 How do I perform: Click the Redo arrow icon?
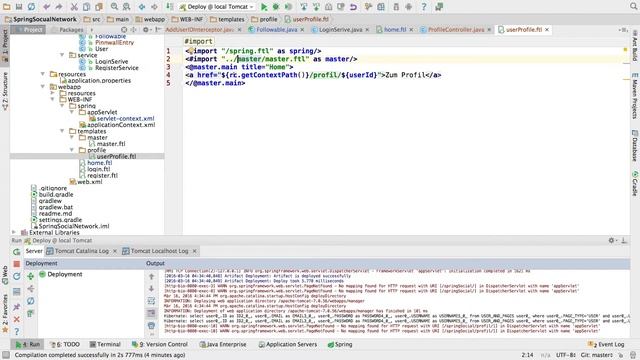click(59, 7)
